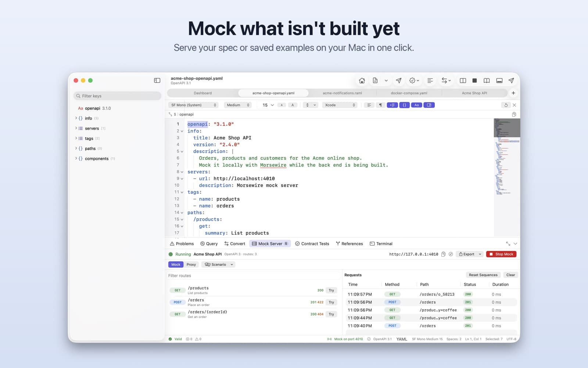Toggle the purple indent guides button
This screenshot has width=588, height=368.
click(392, 105)
